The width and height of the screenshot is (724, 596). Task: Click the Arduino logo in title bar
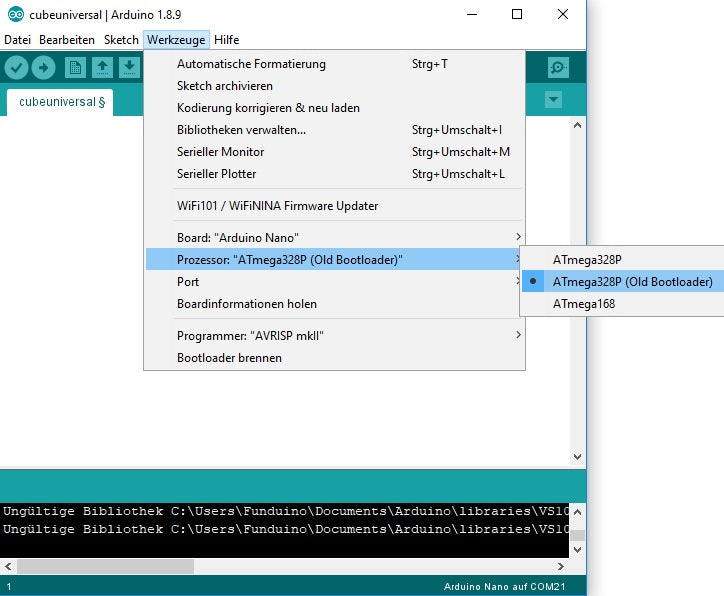(x=15, y=14)
